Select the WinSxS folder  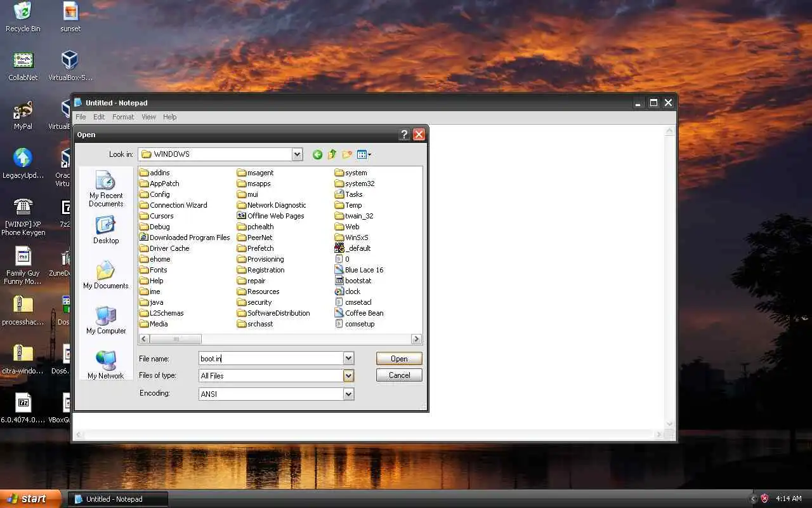351,237
